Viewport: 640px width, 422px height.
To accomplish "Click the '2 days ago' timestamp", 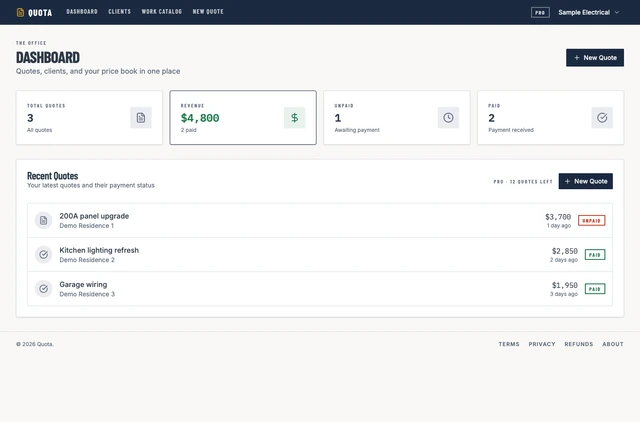I will click(564, 260).
